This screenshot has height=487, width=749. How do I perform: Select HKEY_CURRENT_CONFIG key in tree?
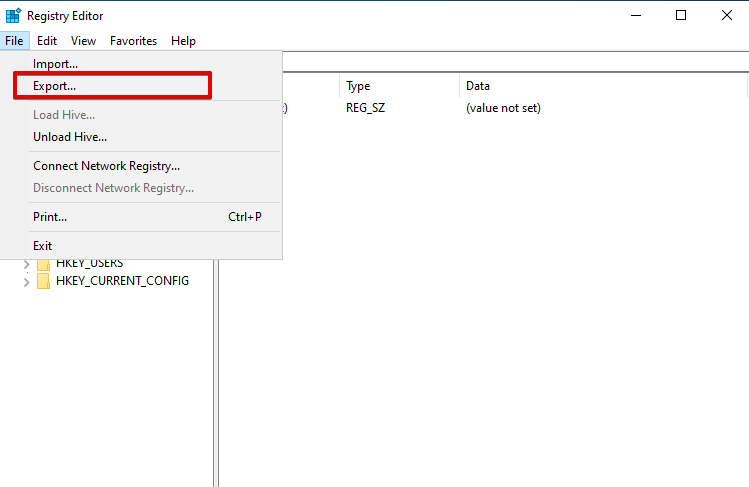[x=122, y=281]
